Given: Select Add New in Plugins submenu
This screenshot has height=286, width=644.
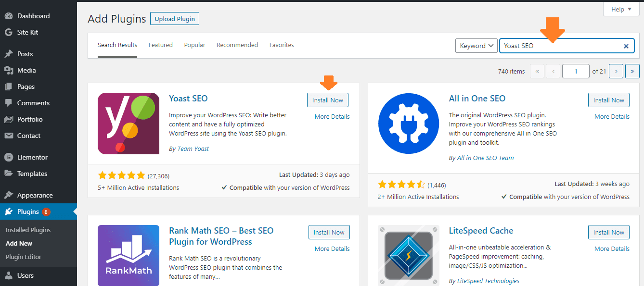Looking at the screenshot, I should coord(19,243).
